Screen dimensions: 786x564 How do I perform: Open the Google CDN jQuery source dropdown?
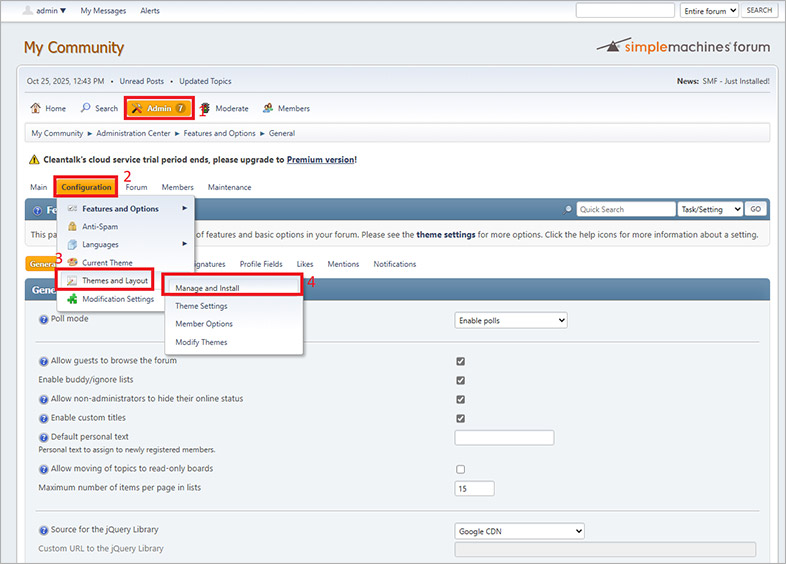click(x=519, y=531)
